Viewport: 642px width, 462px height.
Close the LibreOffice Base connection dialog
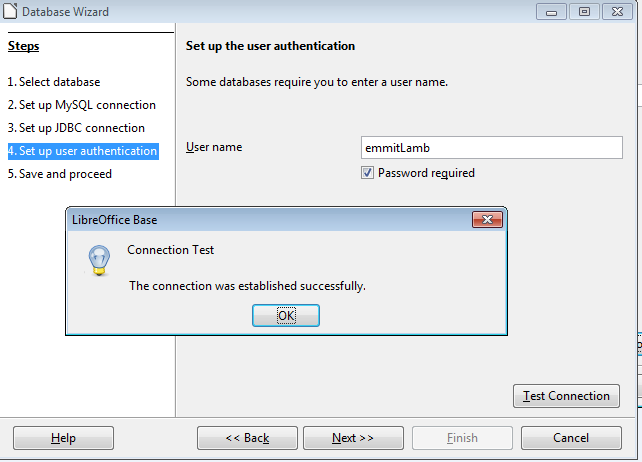(487, 220)
